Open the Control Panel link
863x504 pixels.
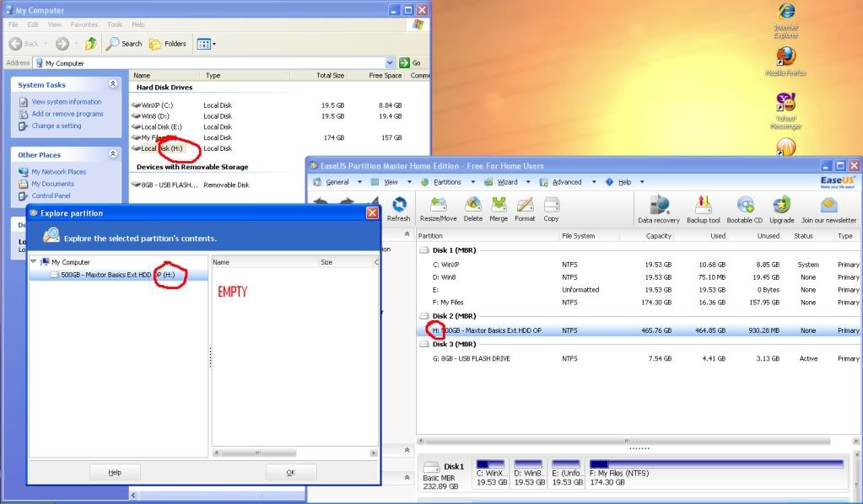click(51, 196)
